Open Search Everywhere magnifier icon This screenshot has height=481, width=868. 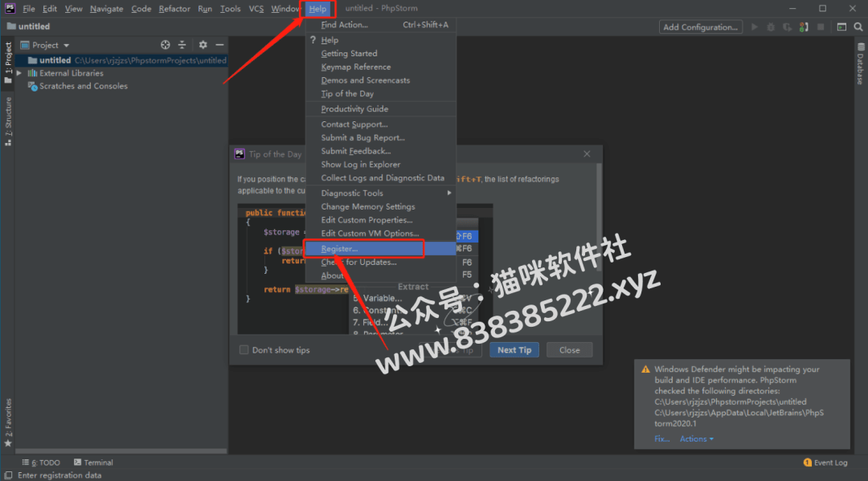[x=858, y=26]
